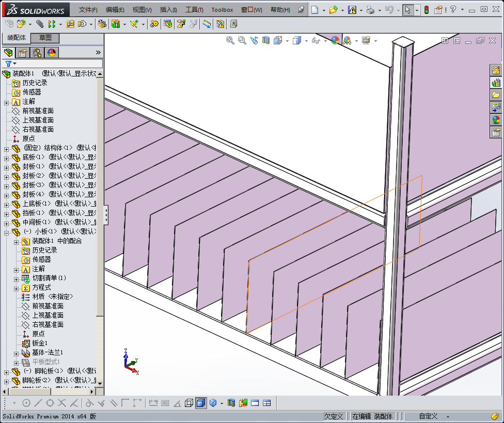Click 欠定义 status indicator
This screenshot has width=504, height=423.
coord(334,416)
